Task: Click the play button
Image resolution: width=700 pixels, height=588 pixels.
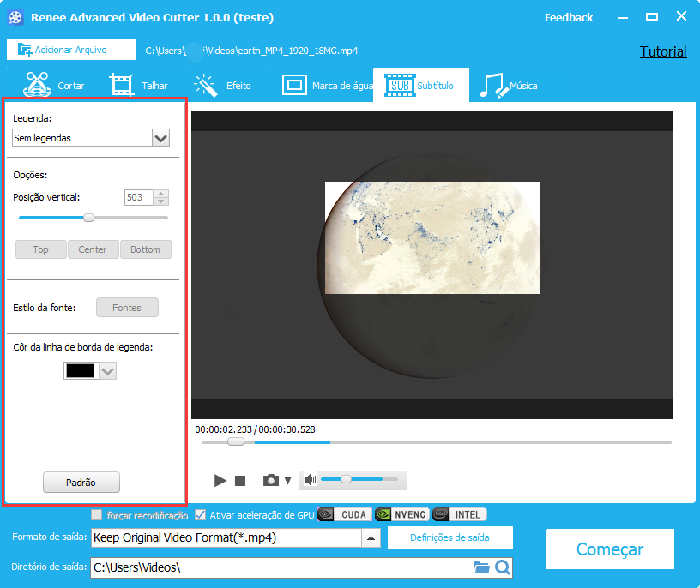Action: 220,481
